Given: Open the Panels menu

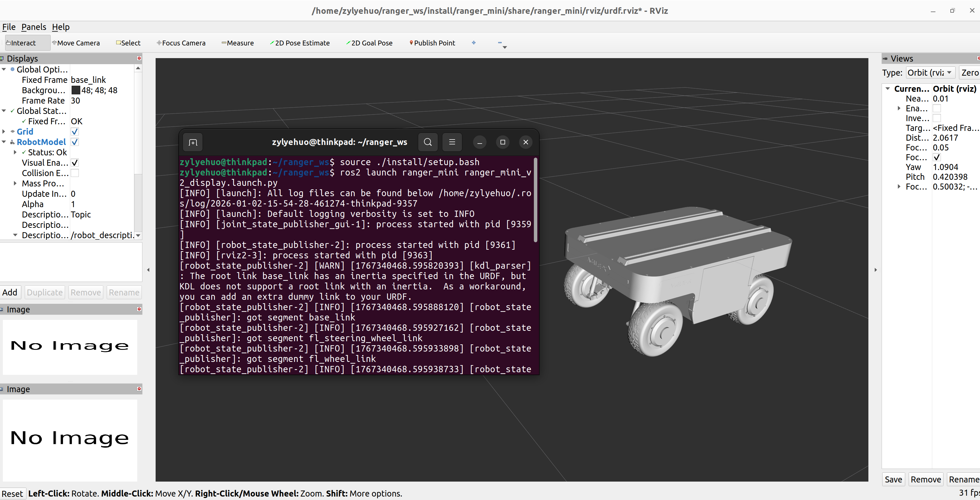Looking at the screenshot, I should pos(33,27).
